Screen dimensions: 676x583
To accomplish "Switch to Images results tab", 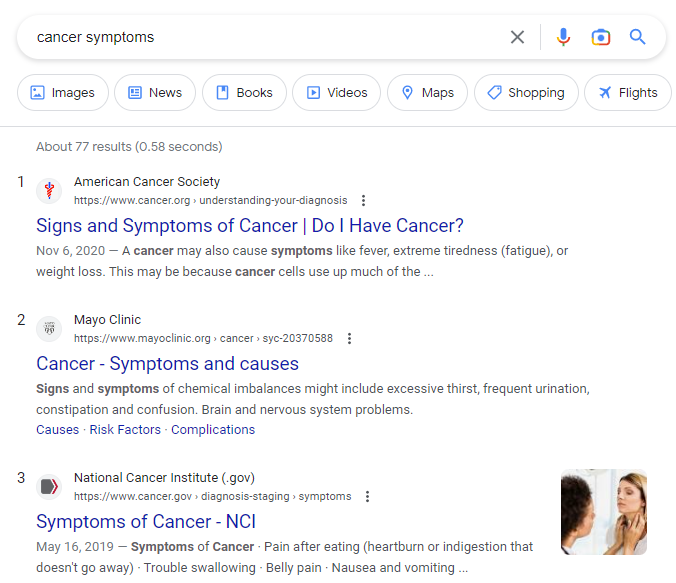I will tap(62, 93).
